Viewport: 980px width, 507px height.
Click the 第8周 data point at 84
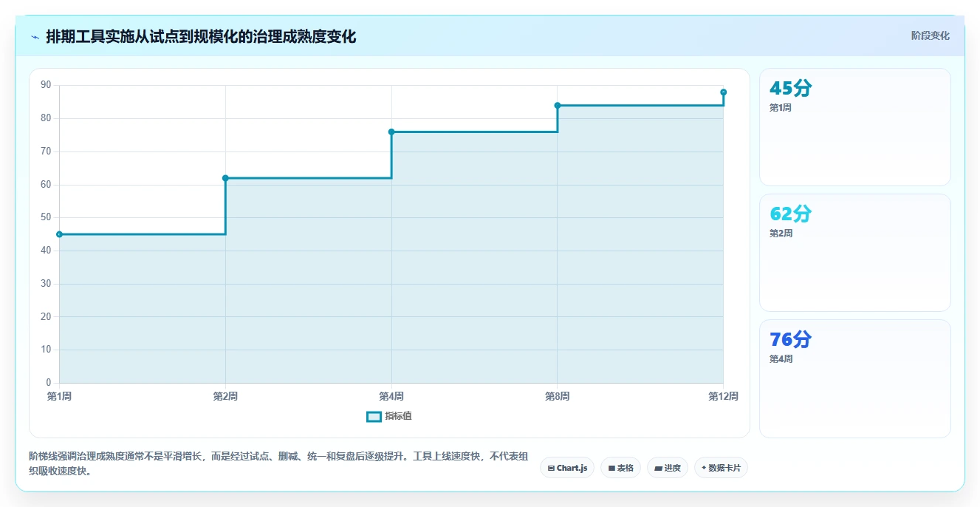click(x=558, y=106)
